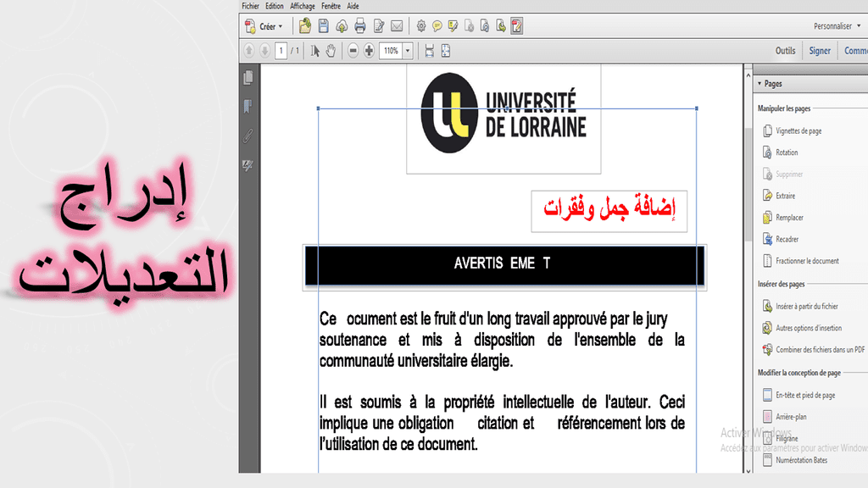Click the edit document pencil icon
This screenshot has width=868, height=488.
[x=379, y=26]
